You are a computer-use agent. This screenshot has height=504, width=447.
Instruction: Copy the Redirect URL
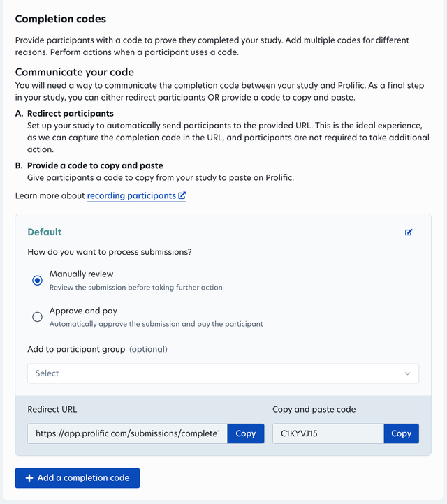coord(246,433)
